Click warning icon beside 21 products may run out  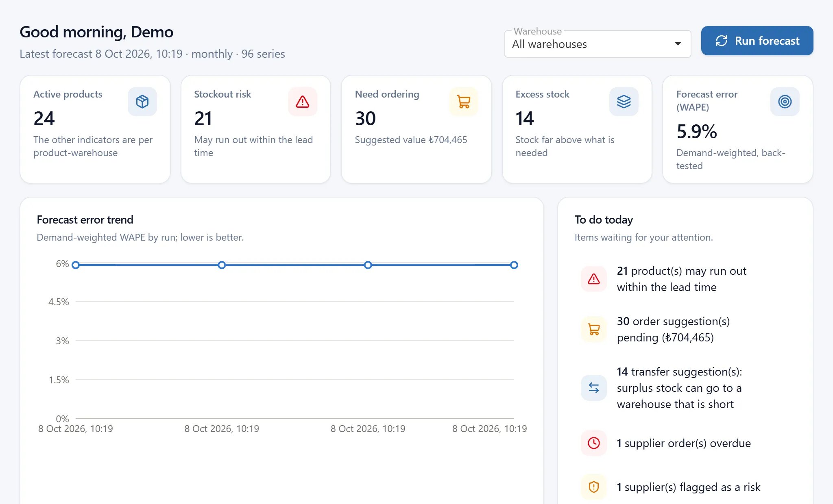click(x=594, y=279)
